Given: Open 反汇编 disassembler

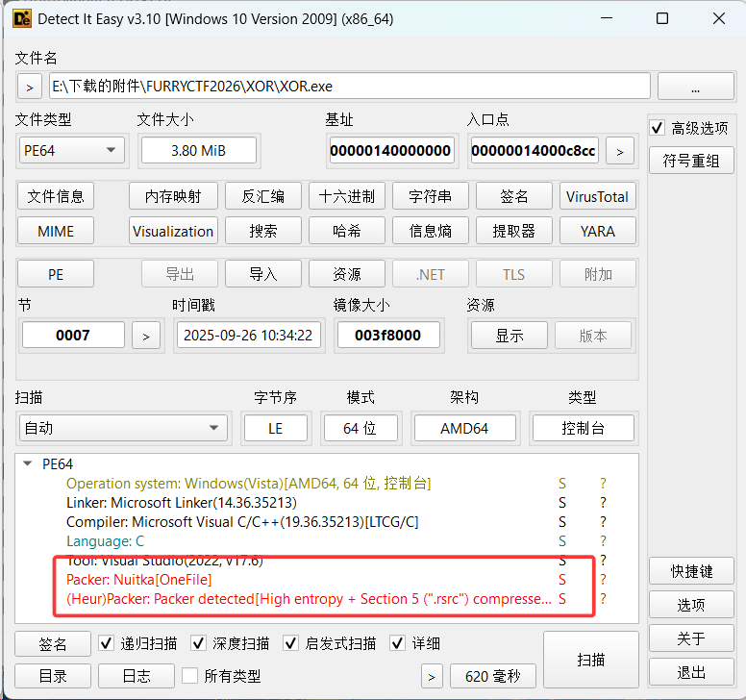Looking at the screenshot, I should (263, 196).
